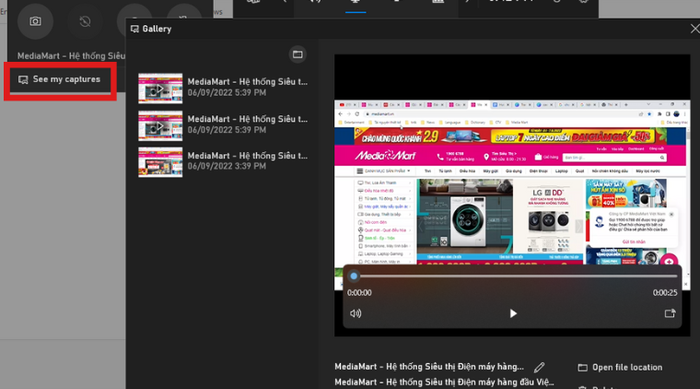Play the selected video clip
Screen dimensions: 700x389
[x=513, y=314]
